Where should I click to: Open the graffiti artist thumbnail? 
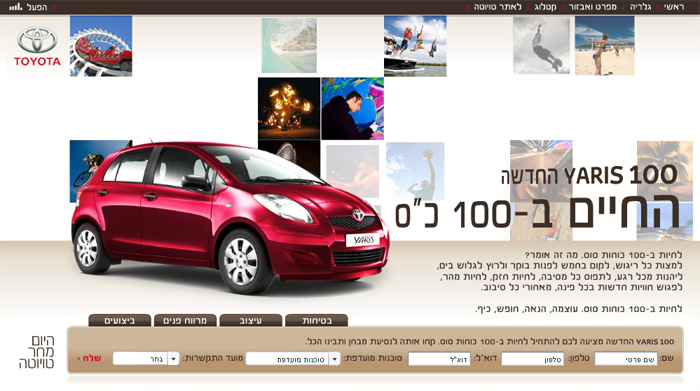[x=352, y=108]
